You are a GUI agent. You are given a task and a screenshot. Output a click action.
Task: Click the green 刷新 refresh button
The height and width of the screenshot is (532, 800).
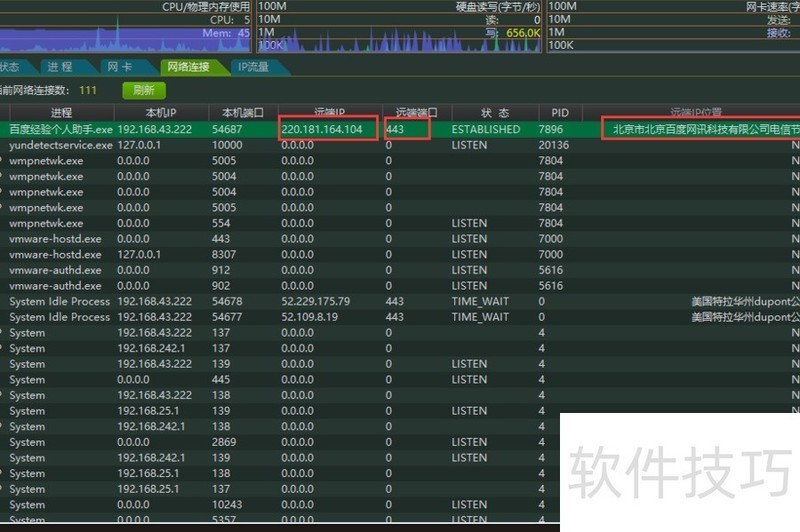144,90
